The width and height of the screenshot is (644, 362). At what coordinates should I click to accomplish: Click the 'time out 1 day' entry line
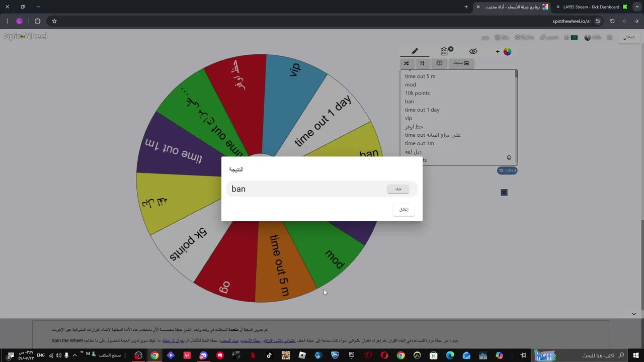pyautogui.click(x=422, y=110)
